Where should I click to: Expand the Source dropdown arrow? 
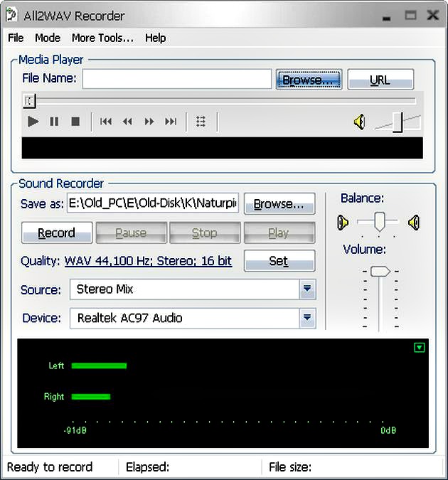click(307, 289)
